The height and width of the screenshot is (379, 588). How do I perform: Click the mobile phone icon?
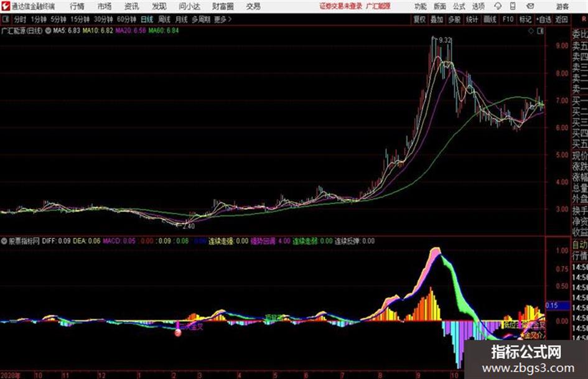pos(513,6)
